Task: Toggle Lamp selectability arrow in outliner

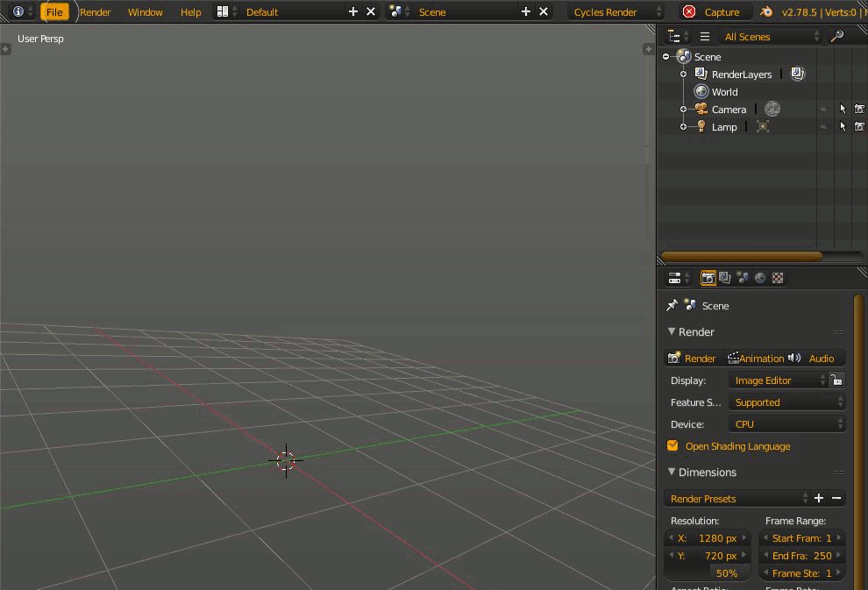Action: [843, 126]
